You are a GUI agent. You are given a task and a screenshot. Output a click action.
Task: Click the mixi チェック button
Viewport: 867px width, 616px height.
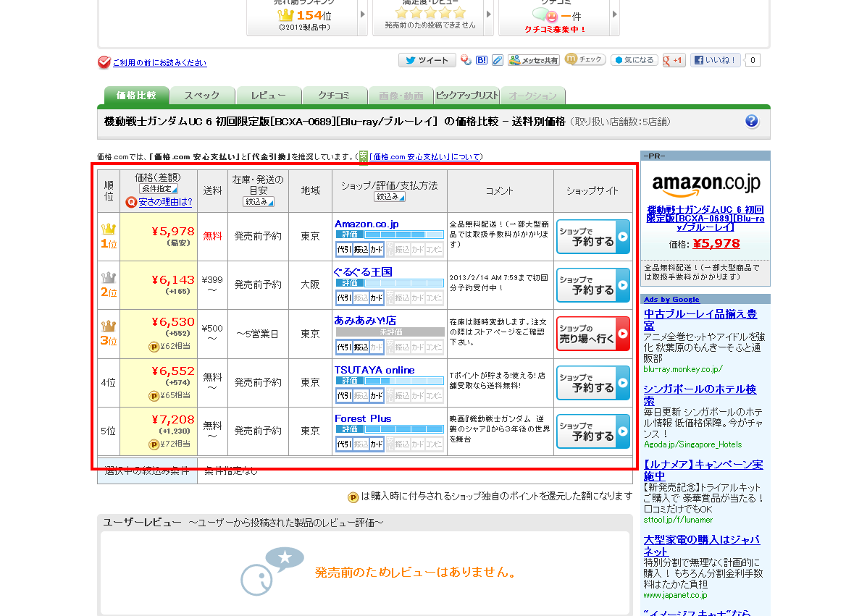pos(585,59)
